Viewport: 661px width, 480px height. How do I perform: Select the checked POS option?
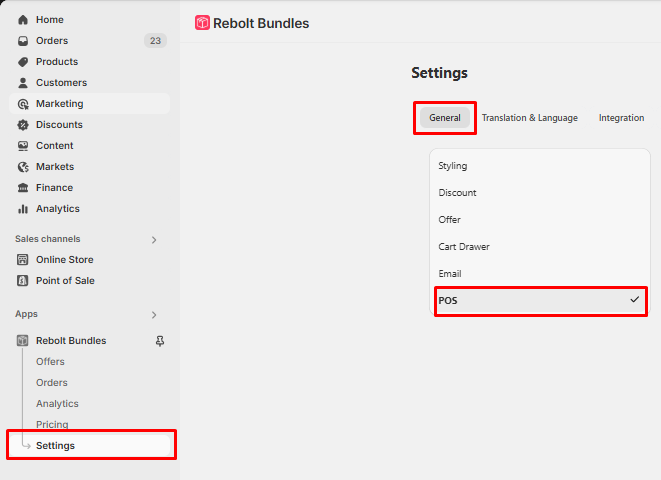coord(540,301)
